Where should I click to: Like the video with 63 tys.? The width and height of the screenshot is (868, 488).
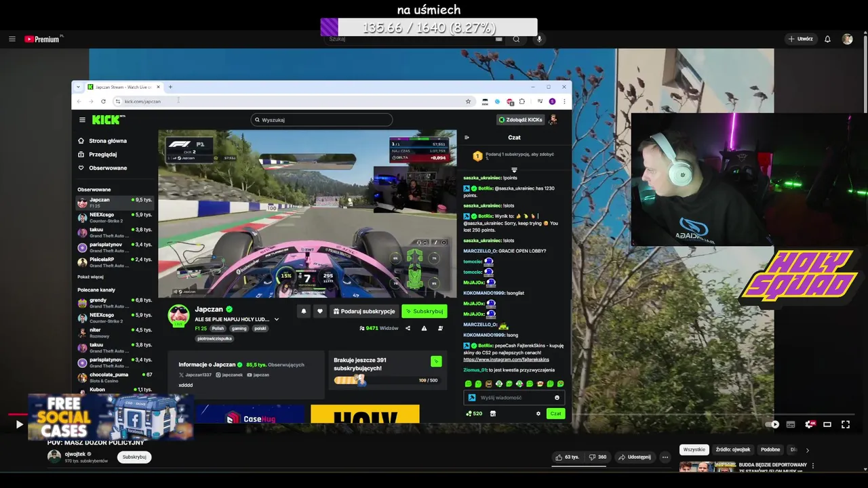[567, 457]
